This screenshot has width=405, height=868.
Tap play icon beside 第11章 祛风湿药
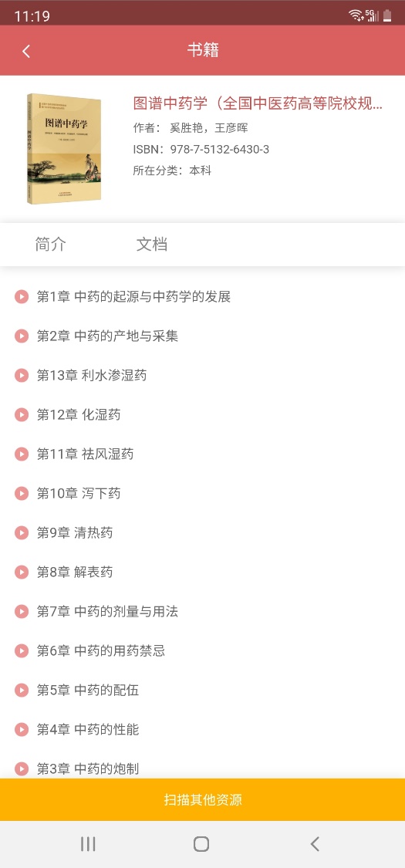click(22, 454)
